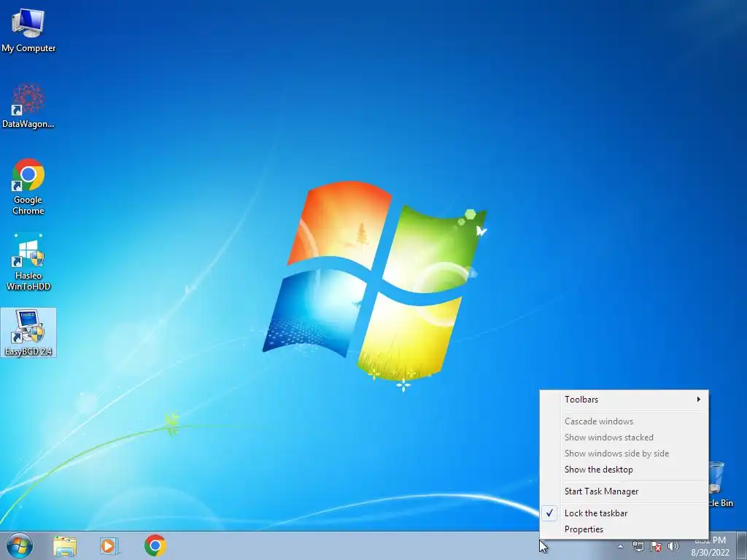Click the Toolbars submenu arrow
This screenshot has width=747, height=560.
click(698, 400)
